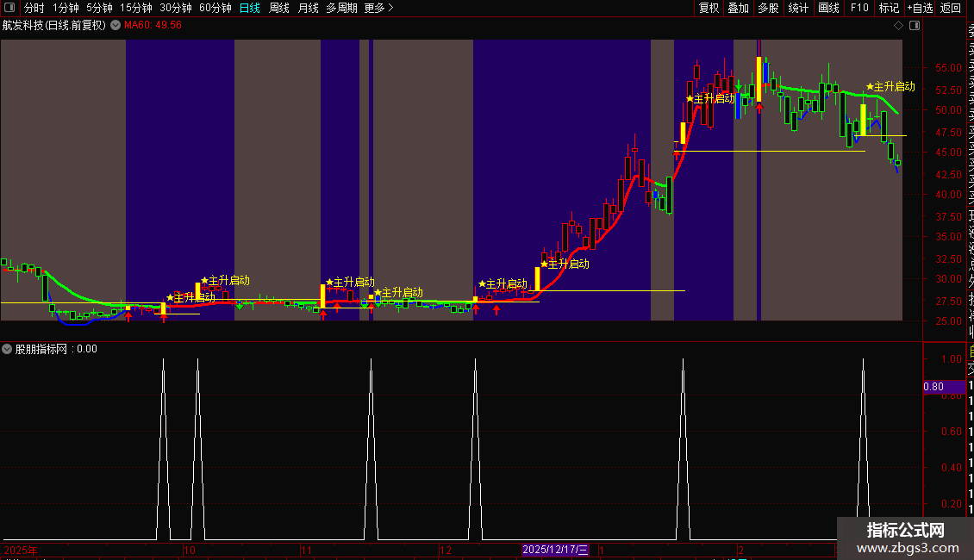Click the 股朋指标网 indicator label
974x560 pixels.
pyautogui.click(x=41, y=349)
